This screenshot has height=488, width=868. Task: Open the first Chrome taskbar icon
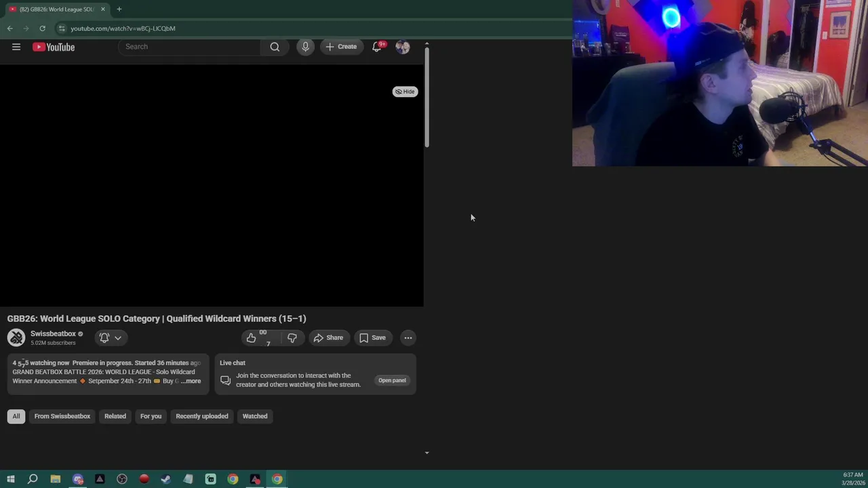[x=233, y=479]
